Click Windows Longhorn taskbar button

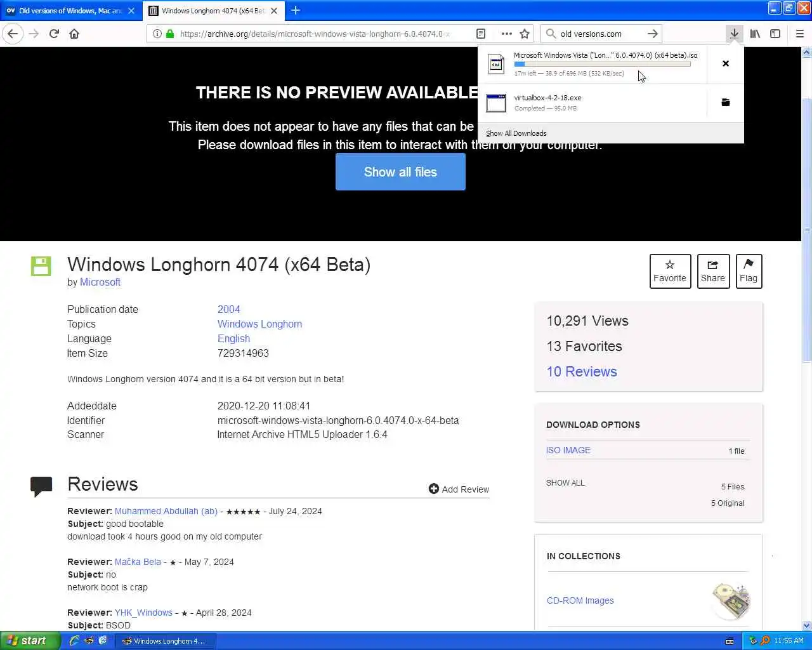click(x=166, y=640)
